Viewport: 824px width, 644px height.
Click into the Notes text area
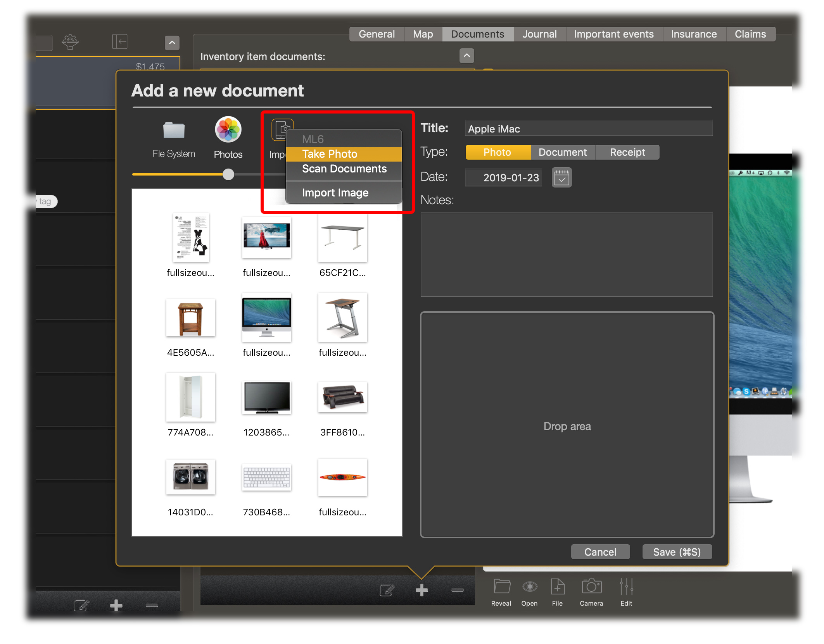point(567,255)
